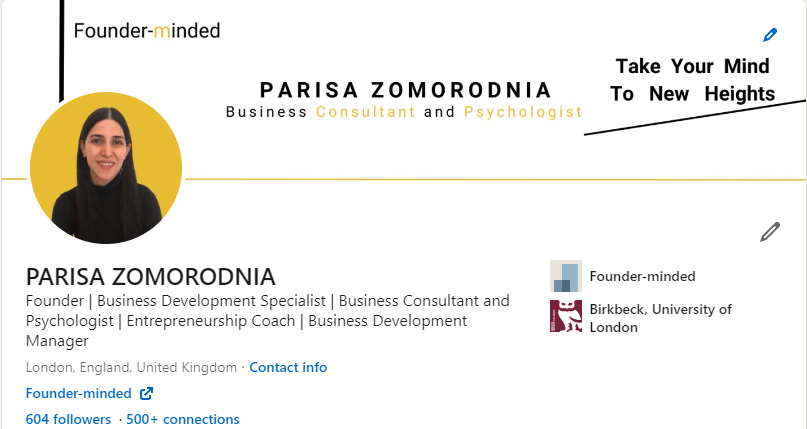807x429 pixels.
Task: Click the Founder-minded logo text in banner
Action: [x=147, y=31]
